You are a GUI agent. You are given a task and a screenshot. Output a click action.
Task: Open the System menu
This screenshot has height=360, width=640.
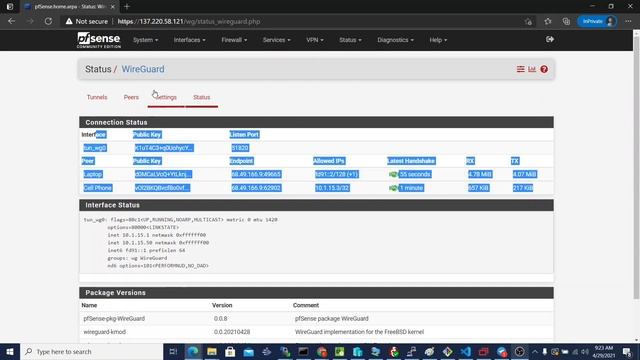tap(145, 40)
